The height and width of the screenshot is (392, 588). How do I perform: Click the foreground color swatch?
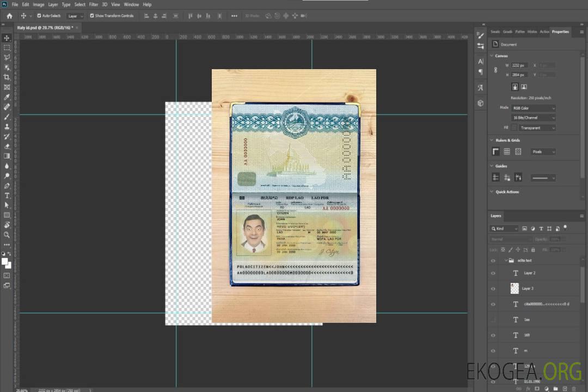(5, 261)
